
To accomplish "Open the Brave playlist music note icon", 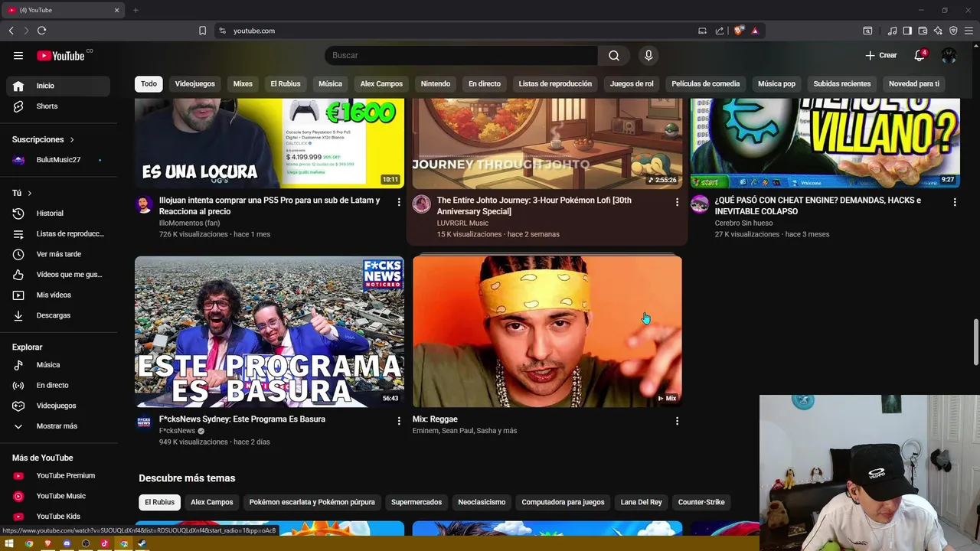I will 892,31.
